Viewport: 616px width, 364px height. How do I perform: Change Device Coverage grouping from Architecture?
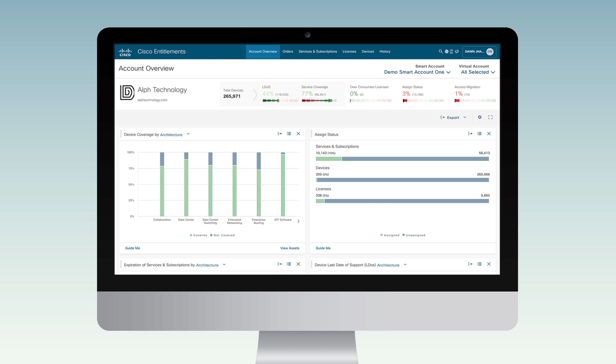point(175,135)
